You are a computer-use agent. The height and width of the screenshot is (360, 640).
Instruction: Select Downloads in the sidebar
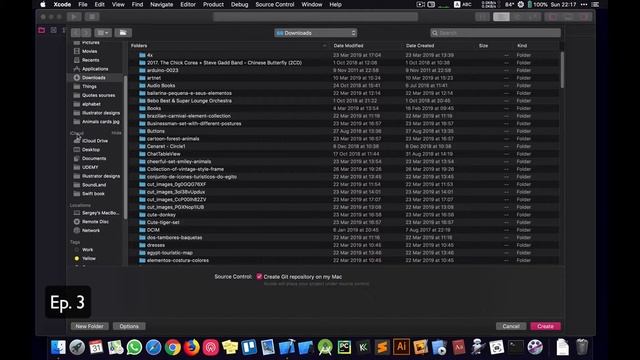[93, 78]
